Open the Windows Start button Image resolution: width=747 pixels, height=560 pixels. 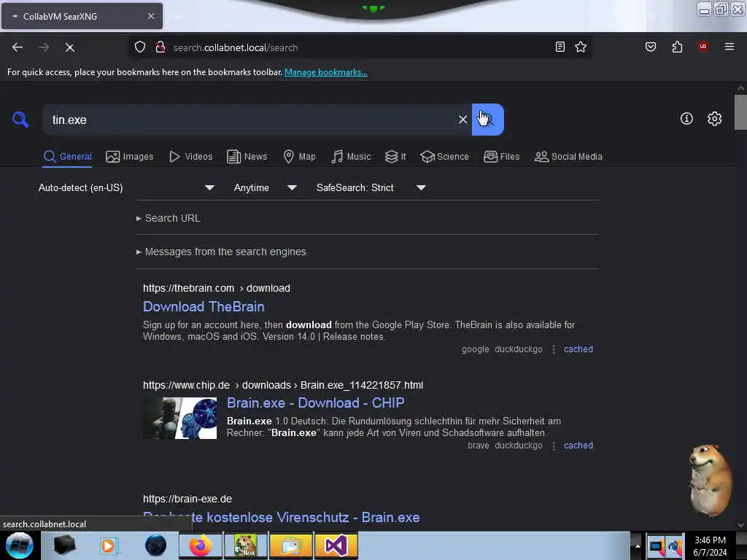pos(20,545)
